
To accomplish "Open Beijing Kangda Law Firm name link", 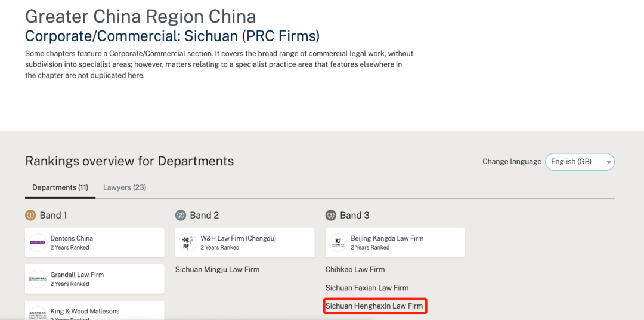I will [387, 238].
